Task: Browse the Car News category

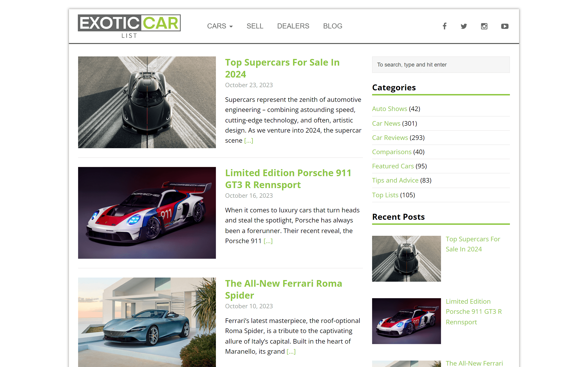Action: click(x=386, y=123)
